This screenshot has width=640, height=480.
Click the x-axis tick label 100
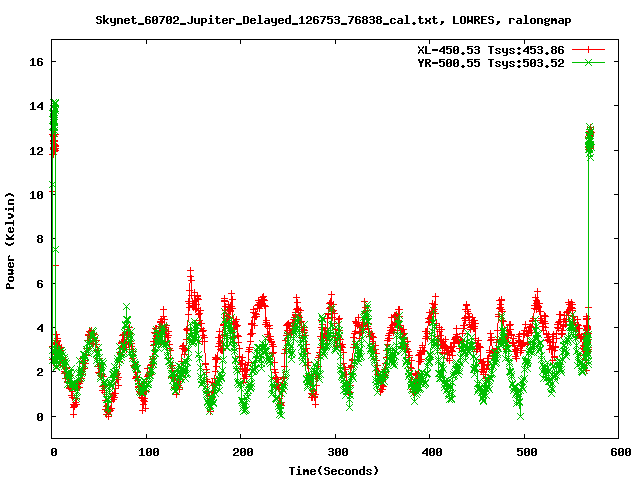pos(149,452)
